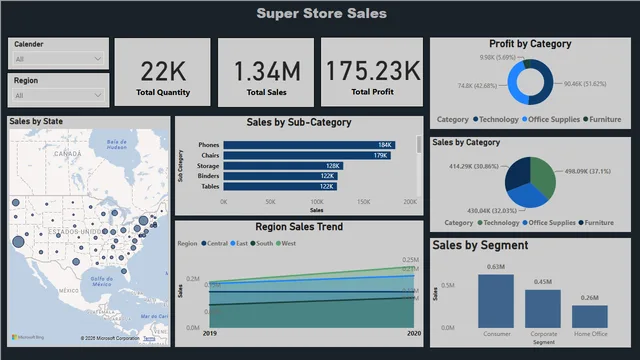640x360 pixels.
Task: Click the Texas bubble on the map
Action: pos(76,262)
